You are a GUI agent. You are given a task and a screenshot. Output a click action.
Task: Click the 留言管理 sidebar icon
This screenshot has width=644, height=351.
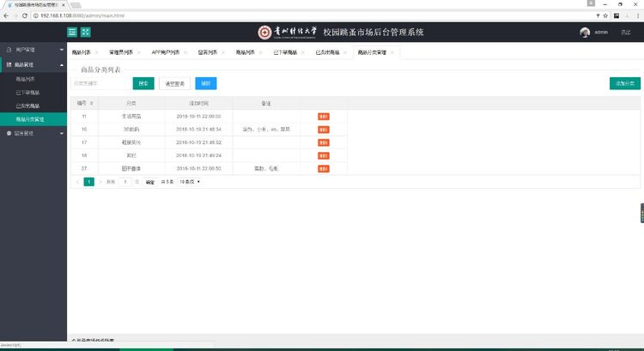pos(9,133)
